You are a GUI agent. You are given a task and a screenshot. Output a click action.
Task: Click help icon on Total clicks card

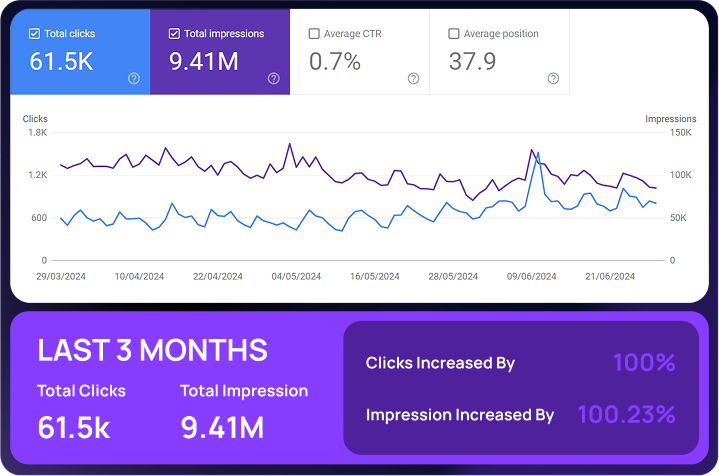pyautogui.click(x=133, y=79)
